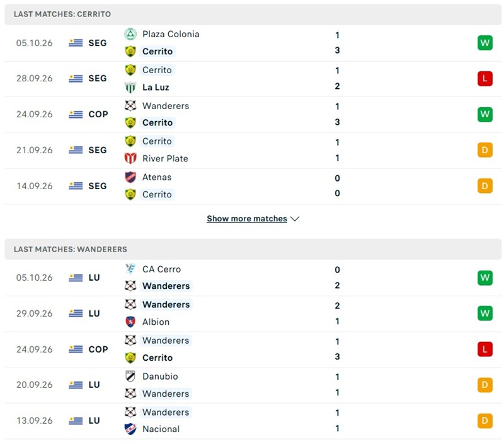This screenshot has height=444, width=504.
Task: Expand Show more matches chevron
Action: [295, 219]
